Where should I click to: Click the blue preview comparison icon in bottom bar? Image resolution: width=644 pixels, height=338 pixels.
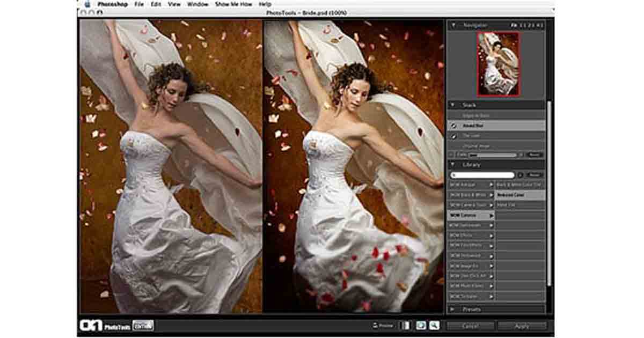(421, 325)
